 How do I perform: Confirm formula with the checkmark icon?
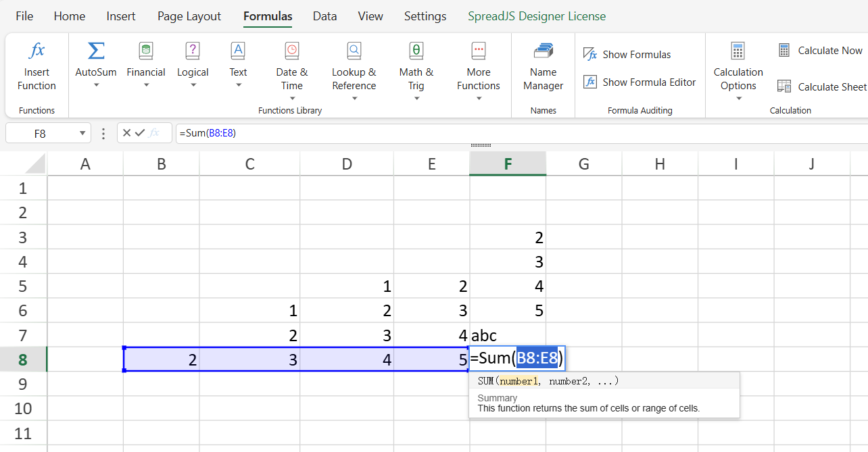tap(140, 133)
